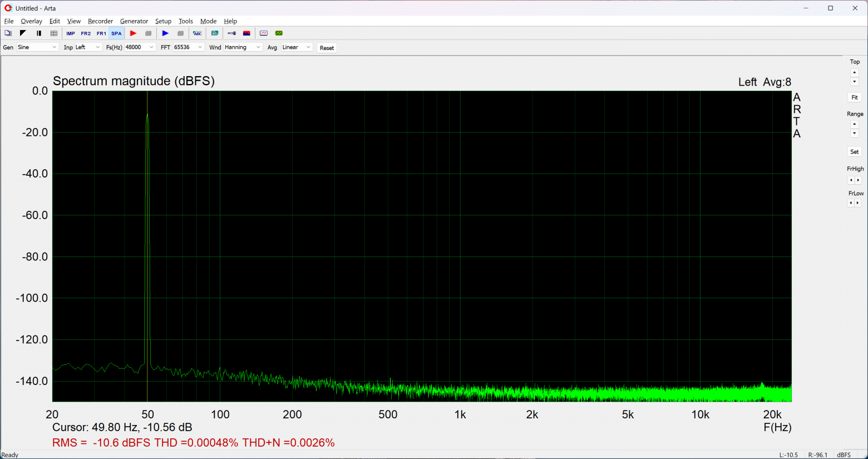Open the Mode menu
This screenshot has width=868, height=459.
[208, 21]
